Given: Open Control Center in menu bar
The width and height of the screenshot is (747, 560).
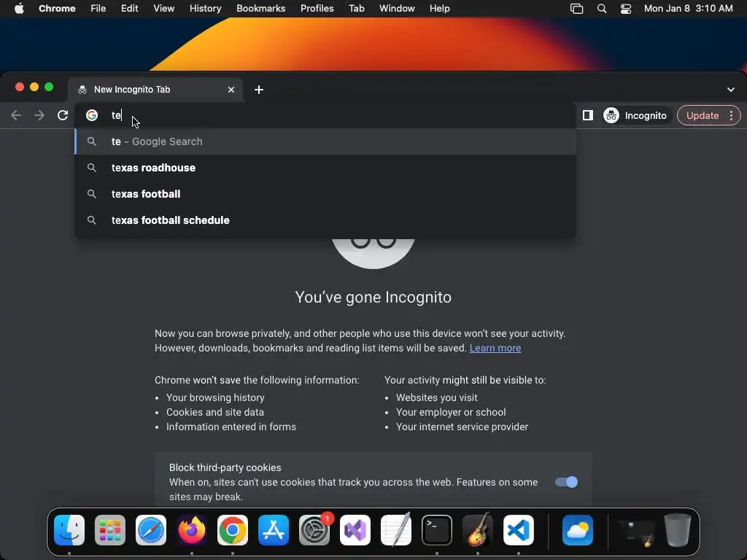Looking at the screenshot, I should point(625,9).
